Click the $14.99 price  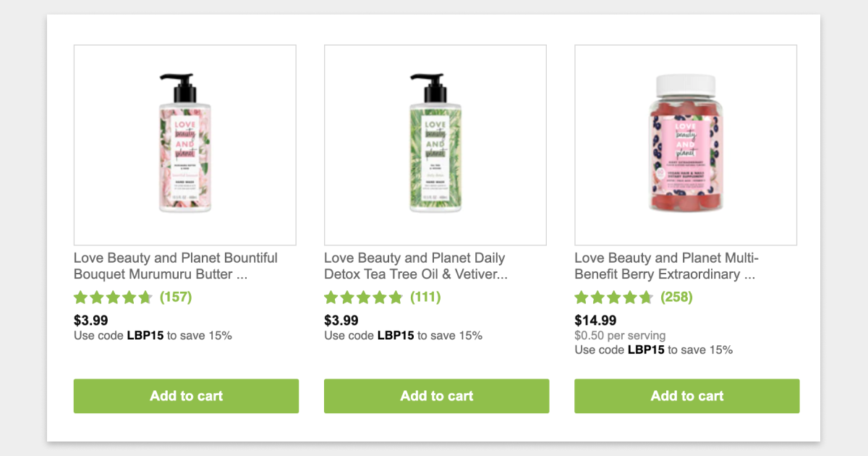tap(595, 320)
